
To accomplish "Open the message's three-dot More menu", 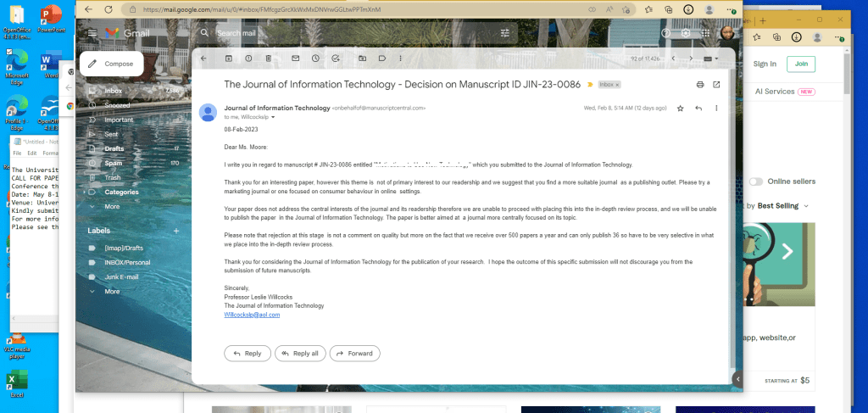I will [716, 109].
